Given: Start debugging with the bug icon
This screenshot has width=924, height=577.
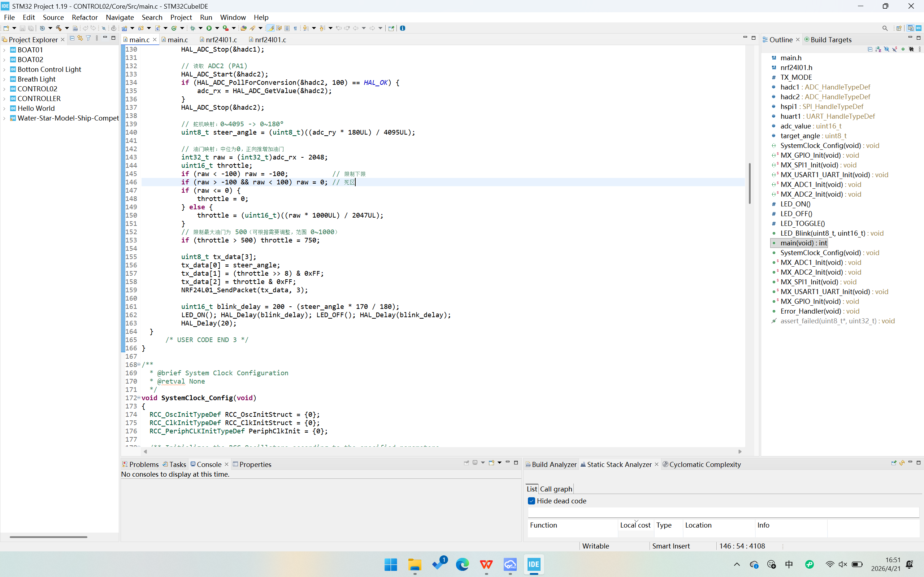Looking at the screenshot, I should coord(192,28).
